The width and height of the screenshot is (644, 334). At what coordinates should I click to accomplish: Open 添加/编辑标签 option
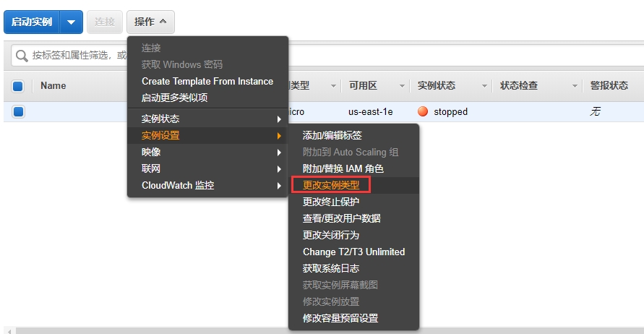coord(332,135)
